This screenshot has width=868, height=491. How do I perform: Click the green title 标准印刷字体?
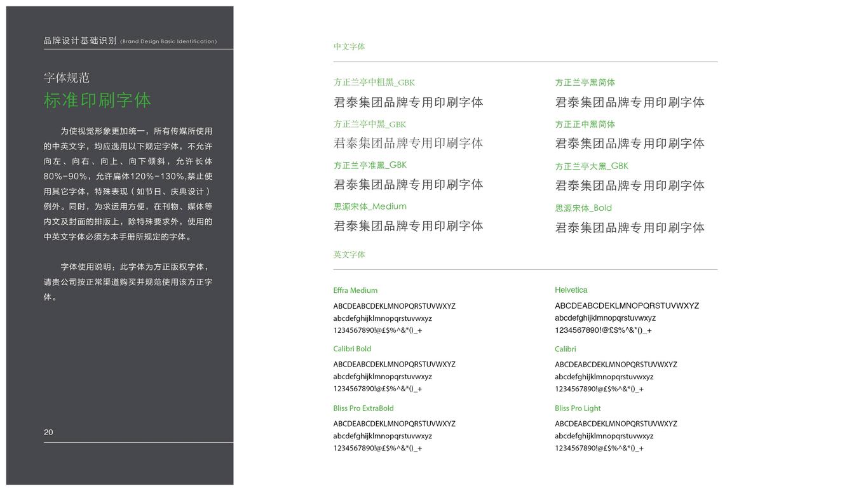click(97, 100)
